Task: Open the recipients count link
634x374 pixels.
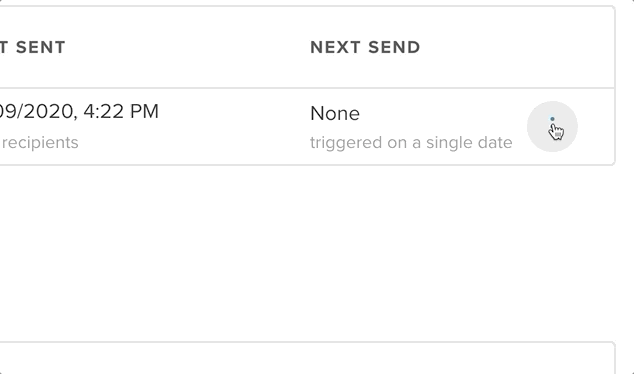Action: click(x=40, y=143)
